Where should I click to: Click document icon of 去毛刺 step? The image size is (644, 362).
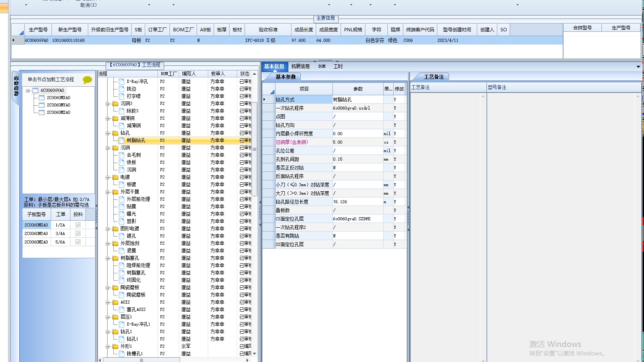click(122, 155)
